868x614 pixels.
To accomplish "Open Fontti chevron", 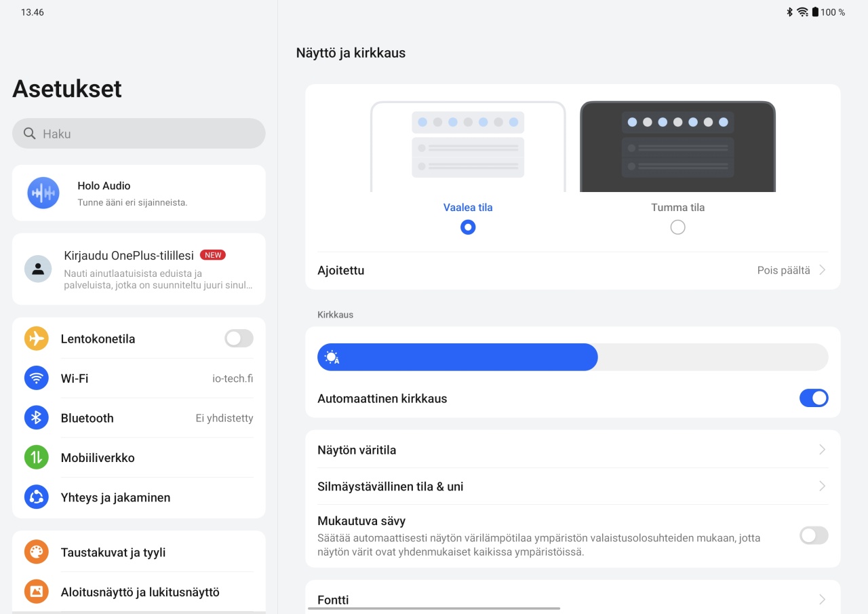I will coord(822,600).
